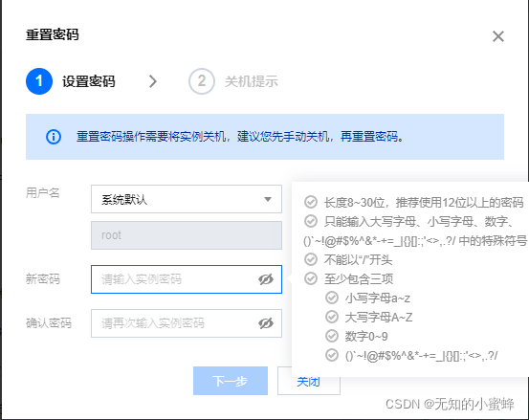Click the 重置密码操作需要将实例关机 notice text
This screenshot has width=529, height=420.
point(240,137)
